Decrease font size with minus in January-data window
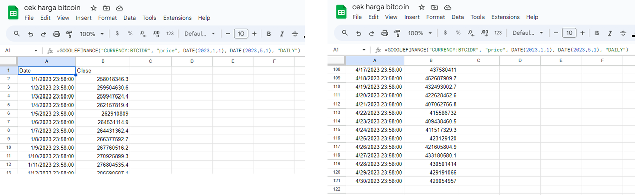The image size is (644, 195). coord(228,34)
